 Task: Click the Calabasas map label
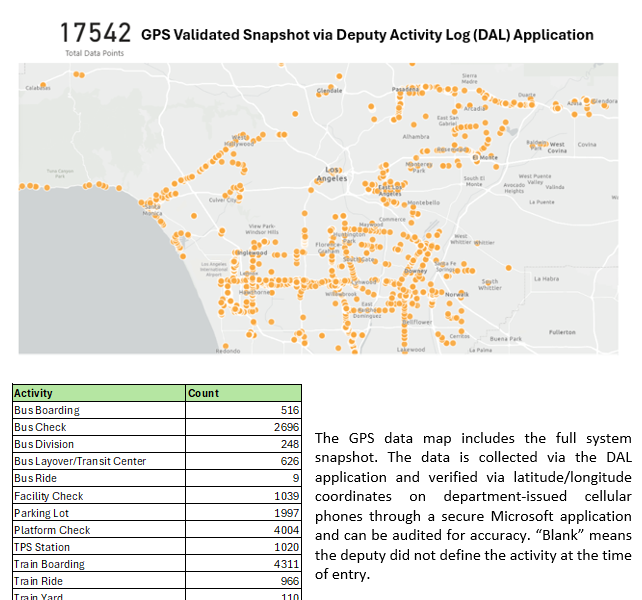pyautogui.click(x=38, y=88)
